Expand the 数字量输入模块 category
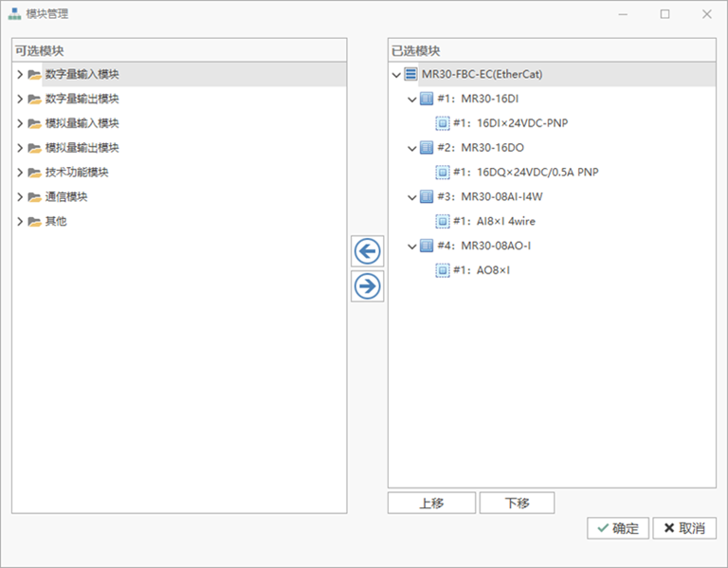This screenshot has width=728, height=568. [20, 75]
